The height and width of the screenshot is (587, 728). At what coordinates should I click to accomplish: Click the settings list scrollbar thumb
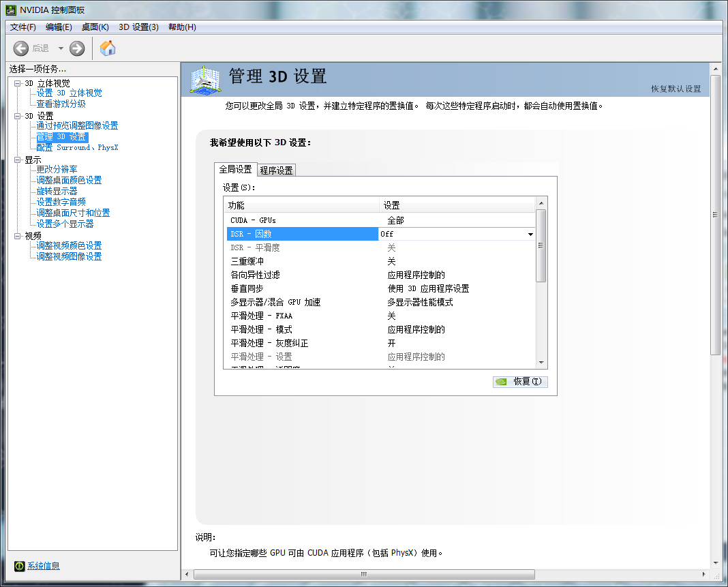[x=541, y=245]
